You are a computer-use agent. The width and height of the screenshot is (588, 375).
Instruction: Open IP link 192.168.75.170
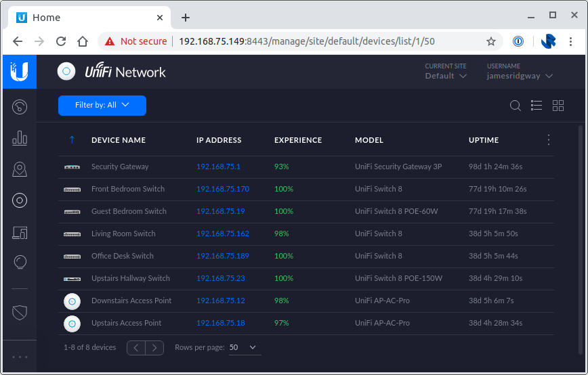click(x=223, y=189)
